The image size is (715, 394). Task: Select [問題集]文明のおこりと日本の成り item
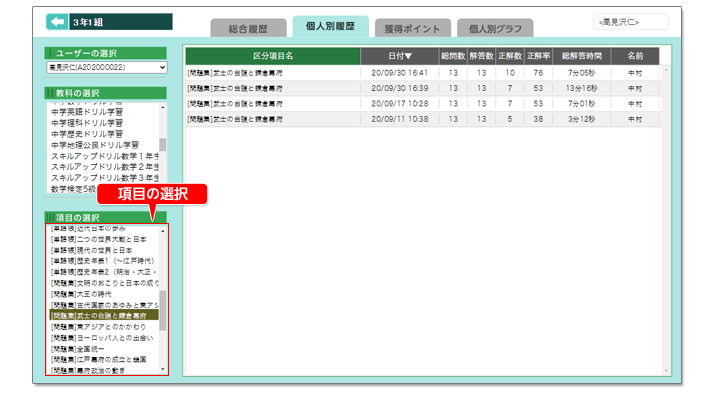coord(104,283)
